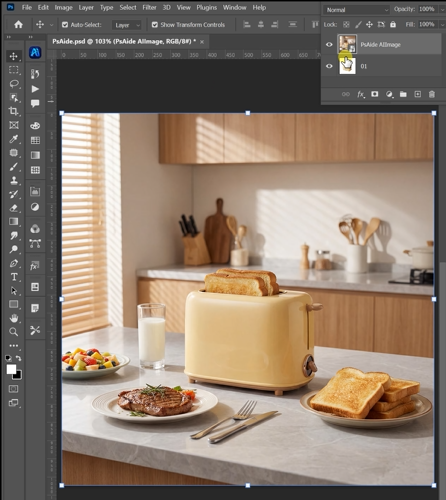Open the Edit menu
Image resolution: width=446 pixels, height=500 pixels.
pos(43,7)
